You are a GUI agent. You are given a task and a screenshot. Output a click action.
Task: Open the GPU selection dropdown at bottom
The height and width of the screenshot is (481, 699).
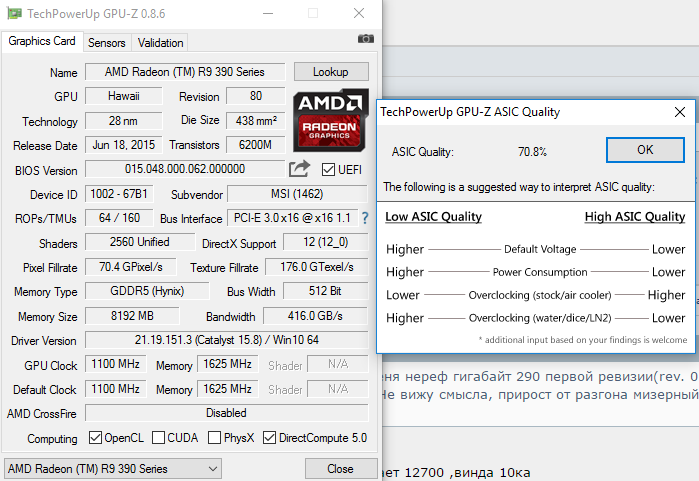pos(113,469)
